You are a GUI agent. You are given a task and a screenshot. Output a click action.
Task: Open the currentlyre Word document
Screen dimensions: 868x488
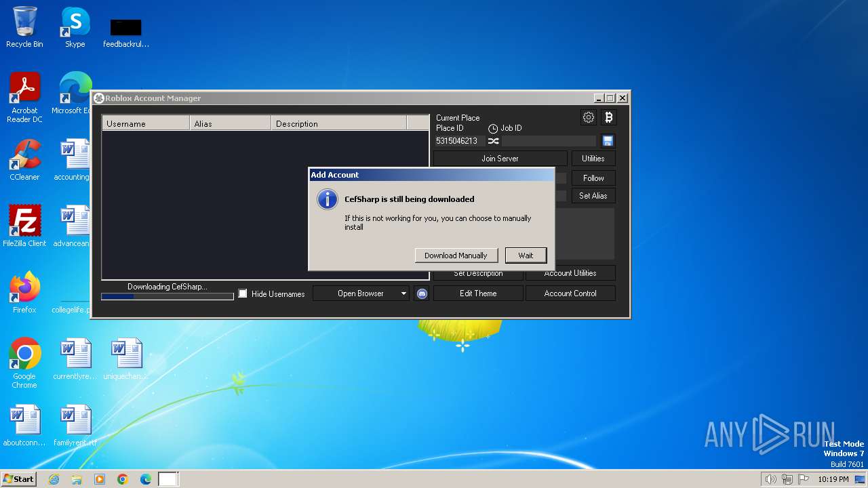pos(75,359)
